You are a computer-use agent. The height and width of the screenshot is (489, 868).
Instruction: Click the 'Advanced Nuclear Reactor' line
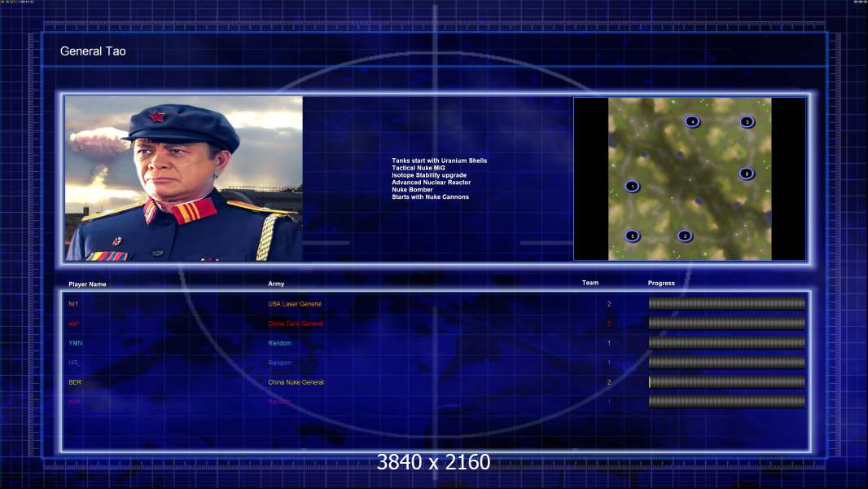tap(432, 183)
